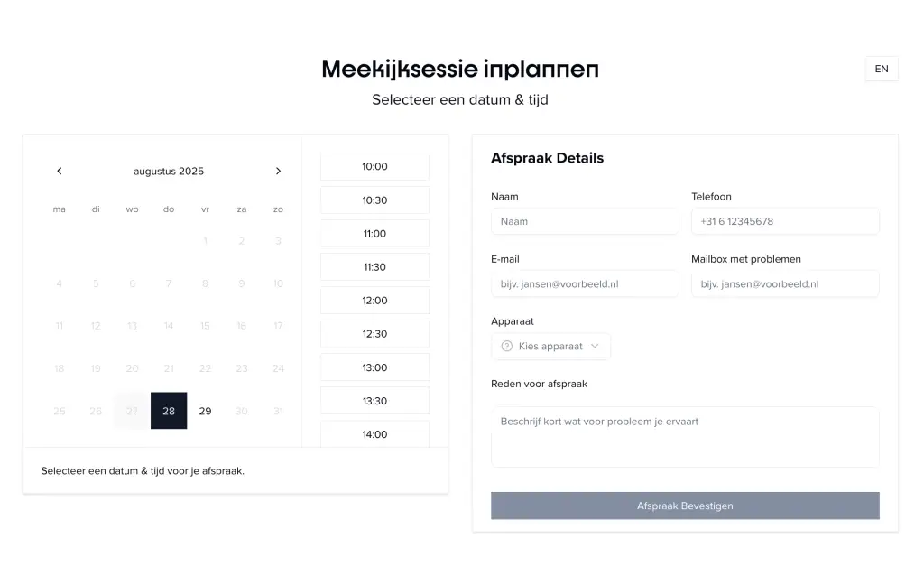
Task: Click the Naam input field
Action: (585, 221)
